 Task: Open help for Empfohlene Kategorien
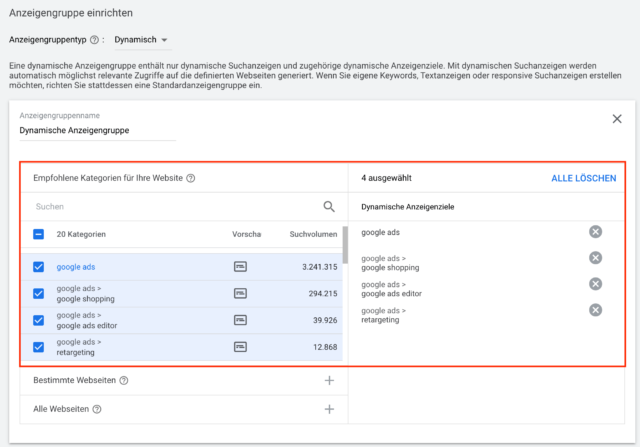coord(191,178)
